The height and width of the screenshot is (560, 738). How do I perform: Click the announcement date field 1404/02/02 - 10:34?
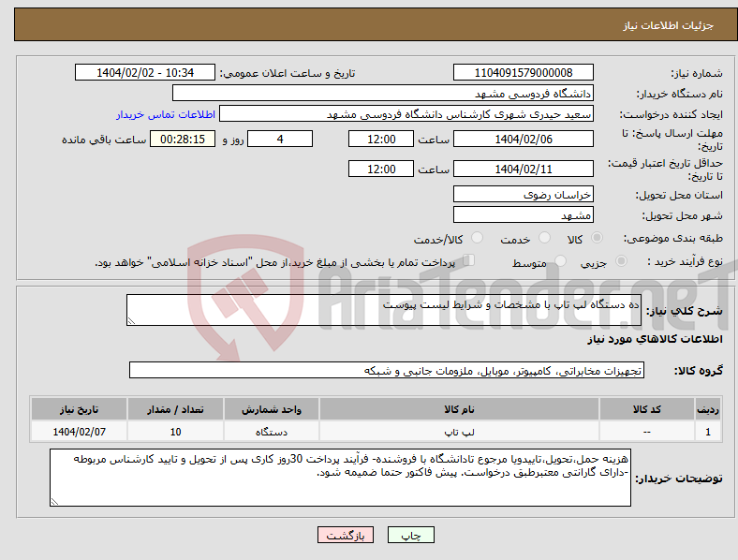coord(145,72)
